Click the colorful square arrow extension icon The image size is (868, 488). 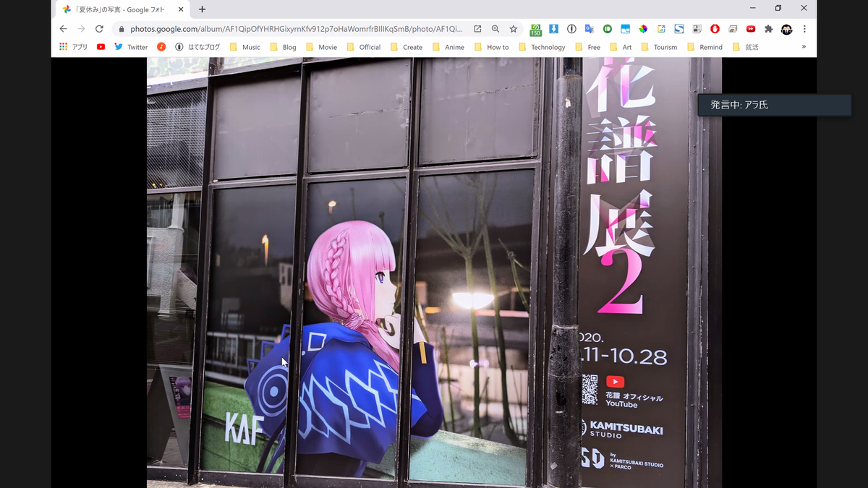tap(661, 29)
